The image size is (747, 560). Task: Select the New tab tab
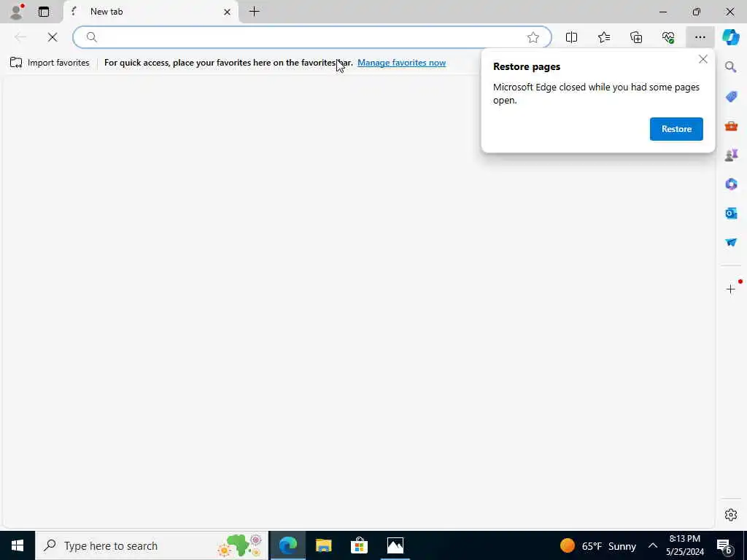tap(150, 12)
